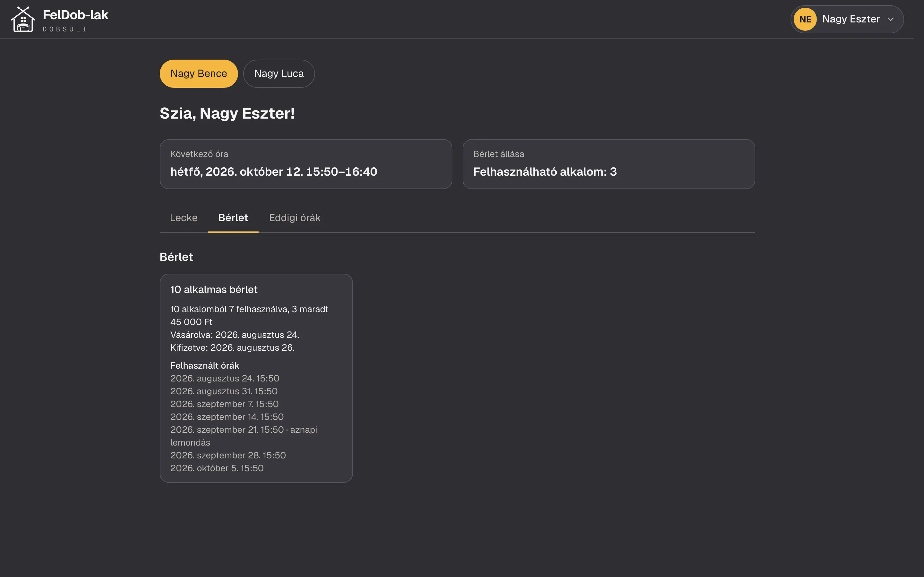
Task: Click the hétfő, 2026. október 12. lesson time
Action: click(x=274, y=172)
